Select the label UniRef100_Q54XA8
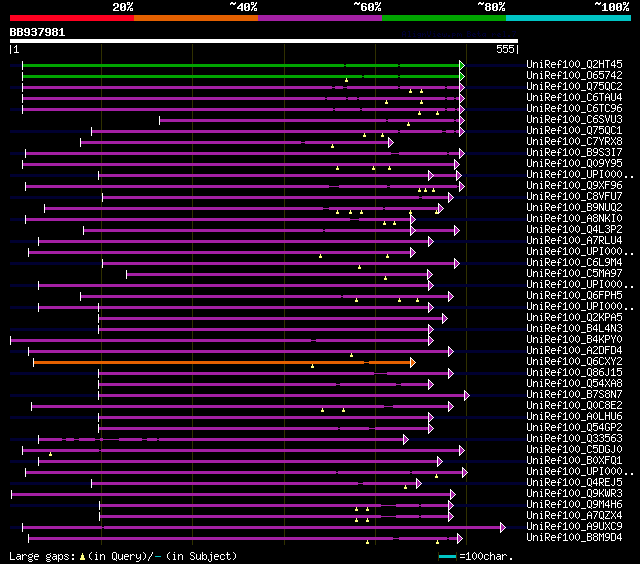The height and width of the screenshot is (564, 640). [x=574, y=384]
